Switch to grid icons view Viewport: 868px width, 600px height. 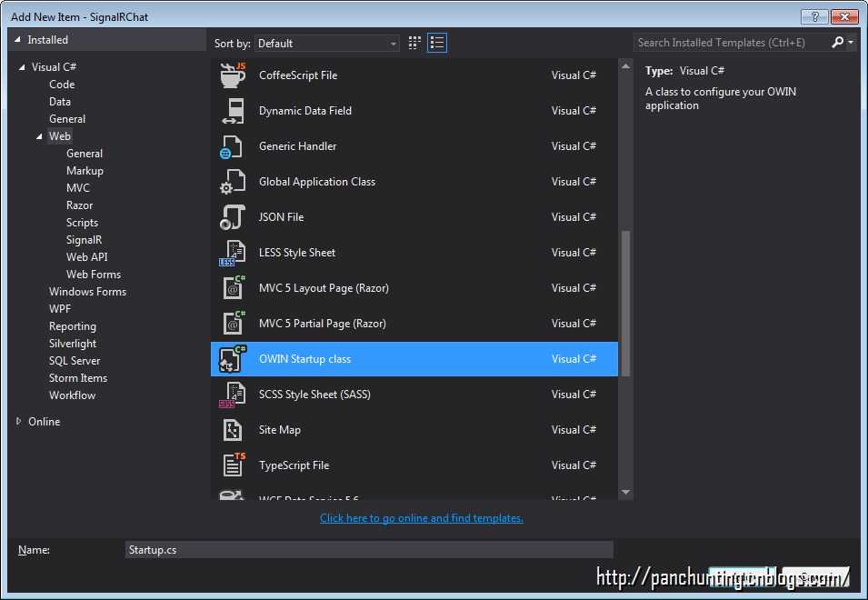414,43
